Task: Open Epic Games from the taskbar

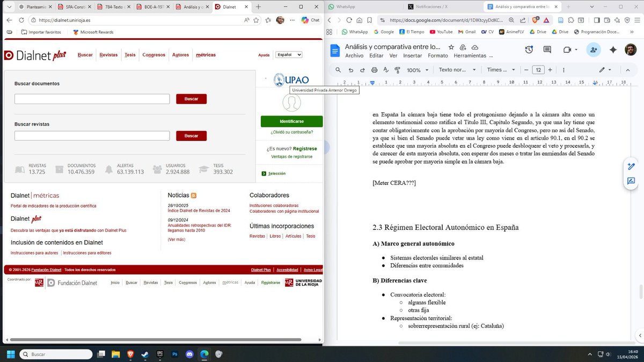Action: coord(160,354)
